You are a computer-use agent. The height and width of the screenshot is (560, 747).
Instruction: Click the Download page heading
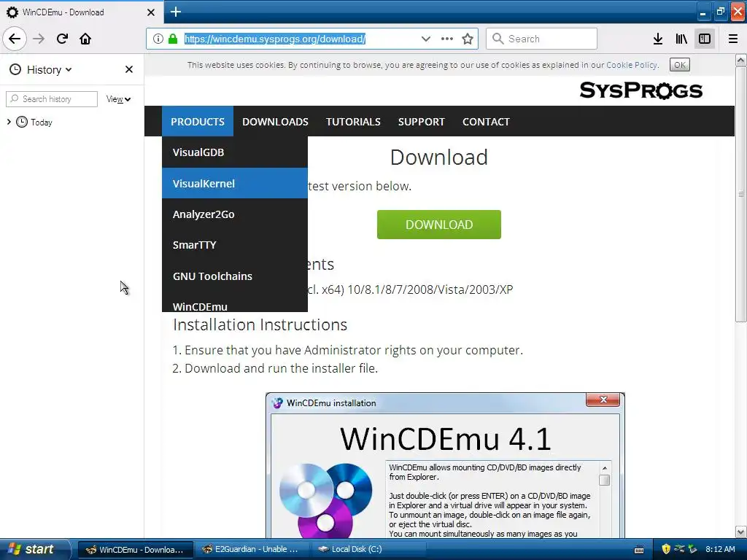[x=438, y=157]
